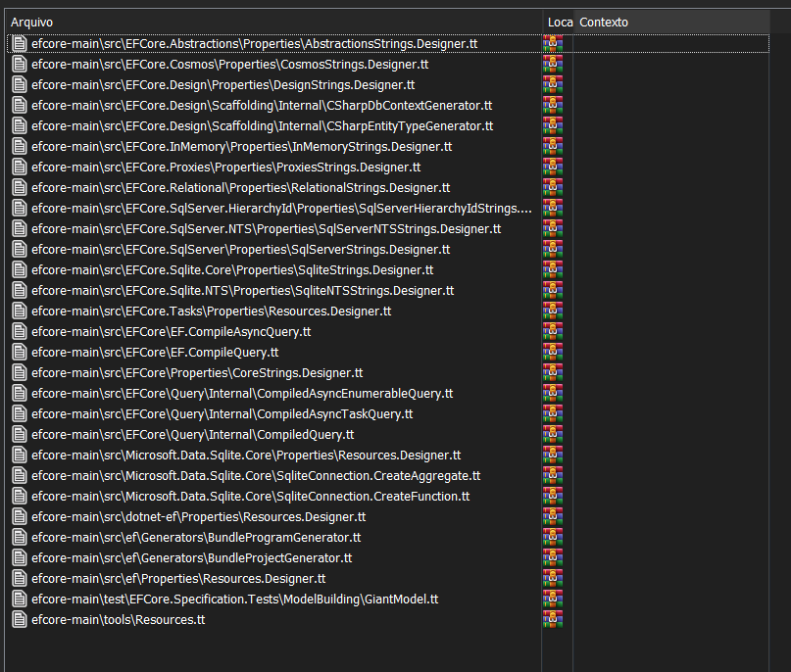Screen dimensions: 791x672
Task: Select ProxiesStrings.Designer.tt file path text
Action: coord(226,168)
